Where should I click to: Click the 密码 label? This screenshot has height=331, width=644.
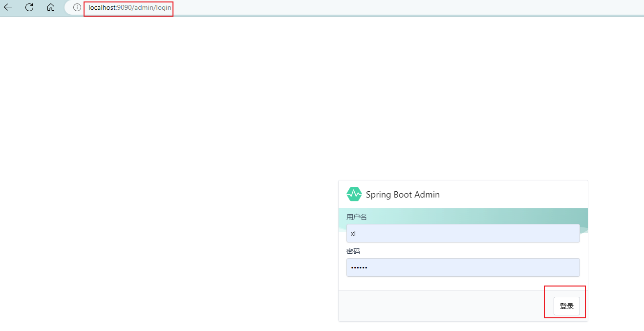(353, 251)
